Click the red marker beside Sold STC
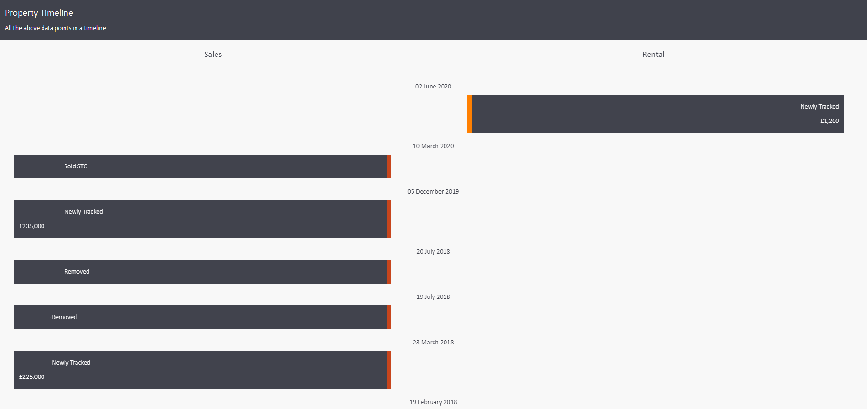Screen dimensions: 868x409 389,166
